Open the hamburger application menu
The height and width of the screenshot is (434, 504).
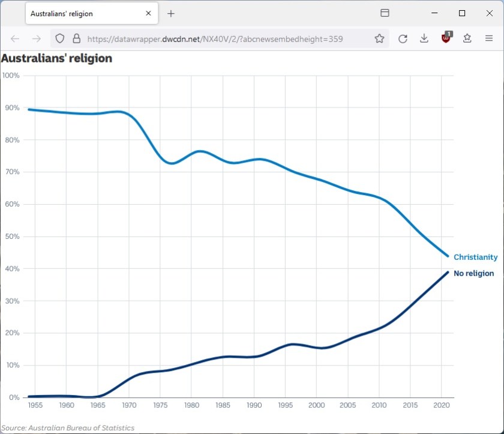click(489, 38)
